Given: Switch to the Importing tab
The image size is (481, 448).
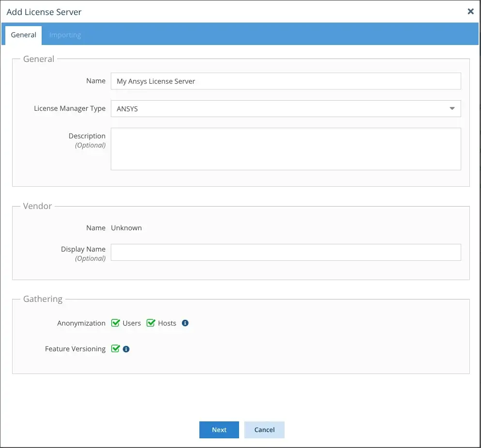Looking at the screenshot, I should 65,34.
